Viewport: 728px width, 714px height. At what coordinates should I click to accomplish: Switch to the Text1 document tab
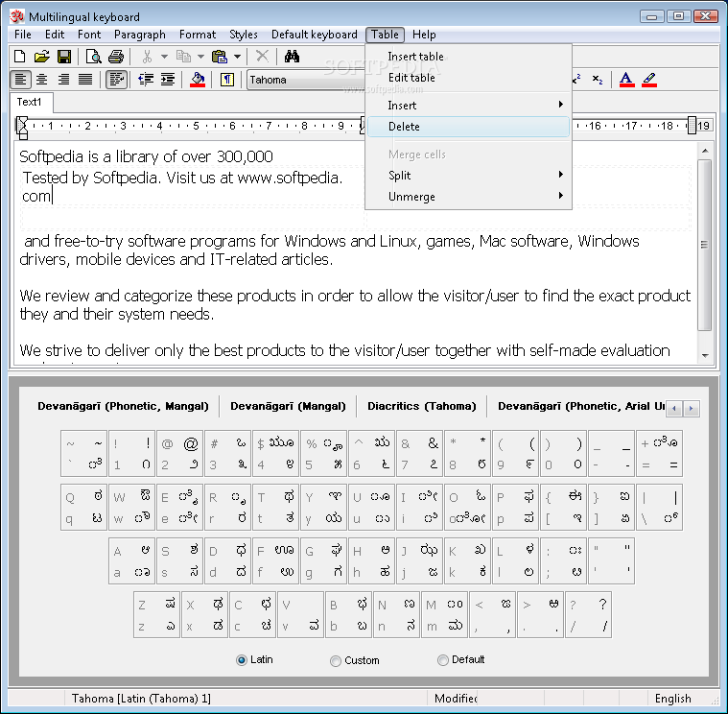(x=30, y=102)
